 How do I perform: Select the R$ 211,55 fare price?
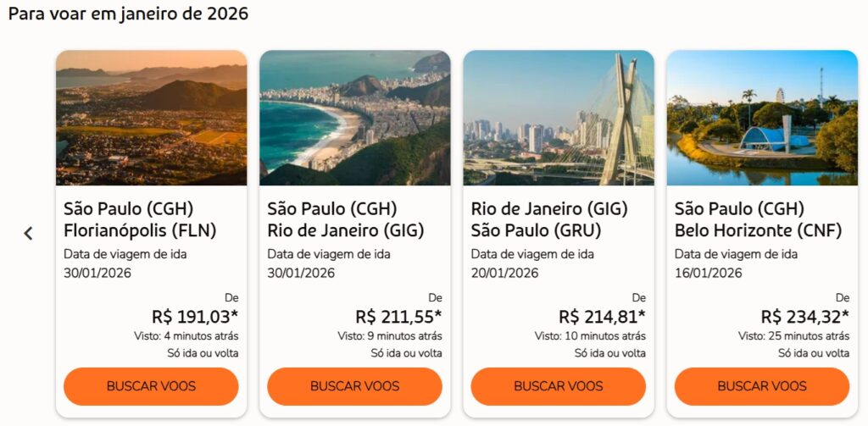398,317
